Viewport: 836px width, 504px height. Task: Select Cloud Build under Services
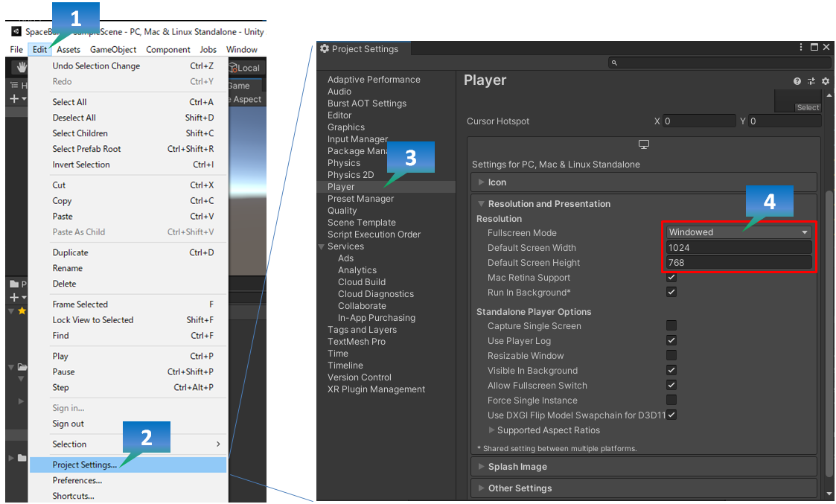pos(362,282)
